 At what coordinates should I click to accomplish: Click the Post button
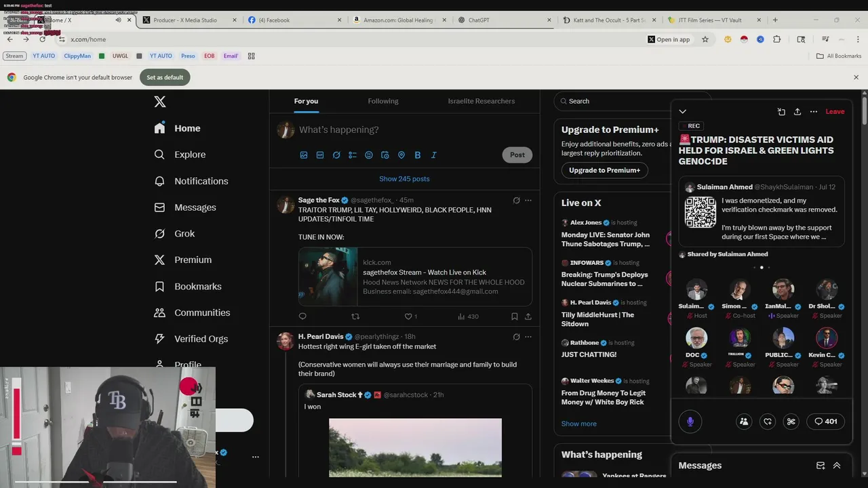(517, 155)
